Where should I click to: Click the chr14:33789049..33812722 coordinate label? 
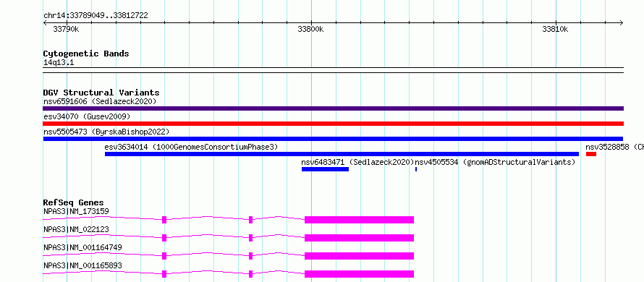pyautogui.click(x=96, y=16)
